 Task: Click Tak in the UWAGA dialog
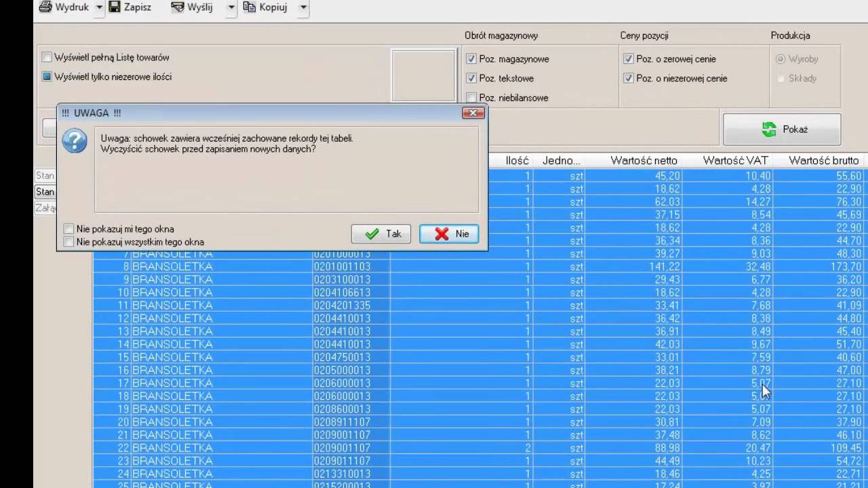coord(381,234)
